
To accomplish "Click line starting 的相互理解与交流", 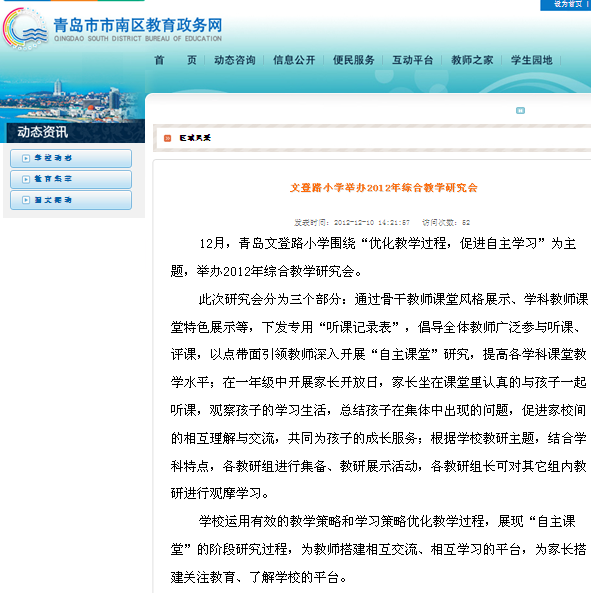I will pyautogui.click(x=378, y=438).
